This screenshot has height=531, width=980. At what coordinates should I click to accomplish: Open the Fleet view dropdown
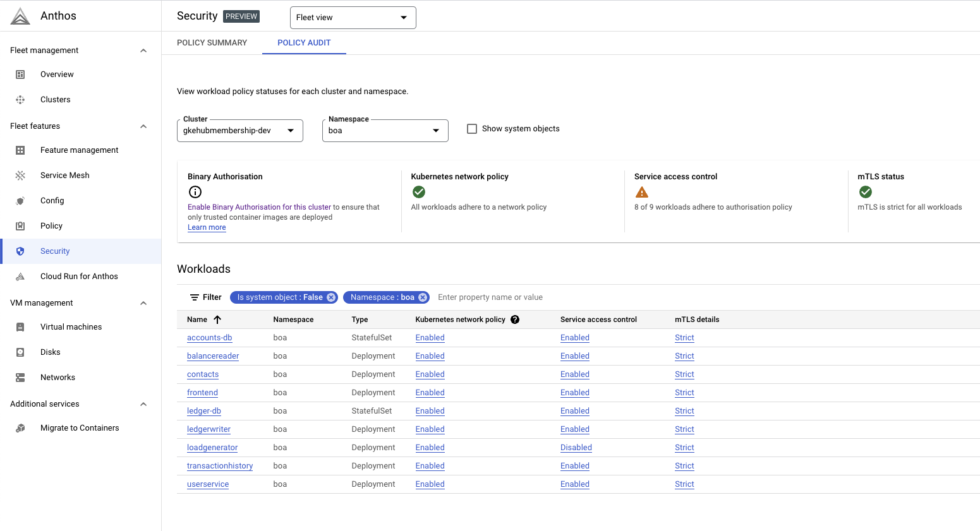coord(352,17)
